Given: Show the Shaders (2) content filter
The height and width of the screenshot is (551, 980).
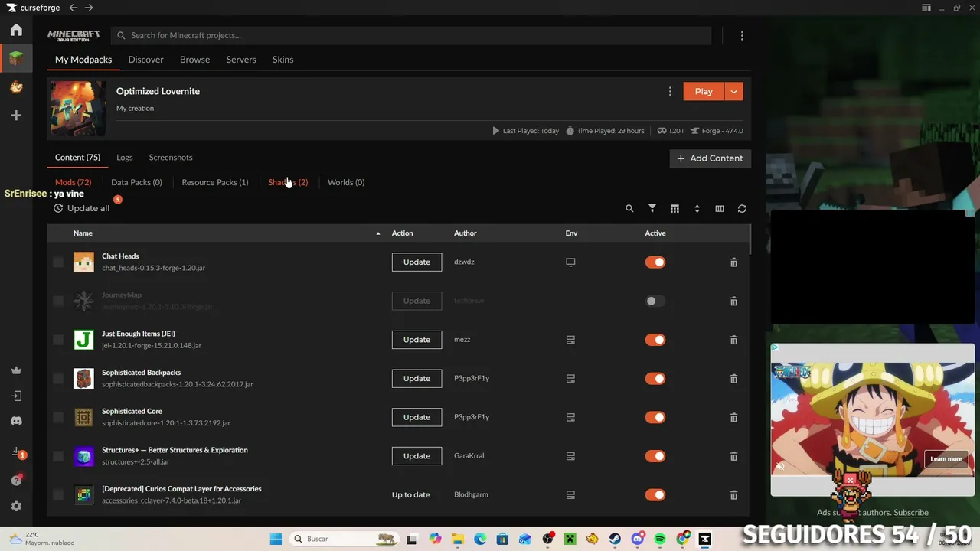Looking at the screenshot, I should (288, 182).
